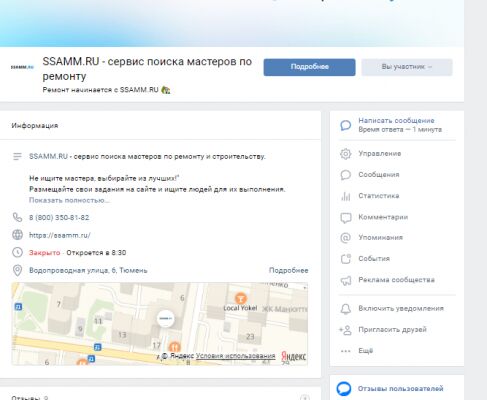The image size is (487, 400).
Task: Open the Отзывы пользователей link
Action: click(401, 389)
